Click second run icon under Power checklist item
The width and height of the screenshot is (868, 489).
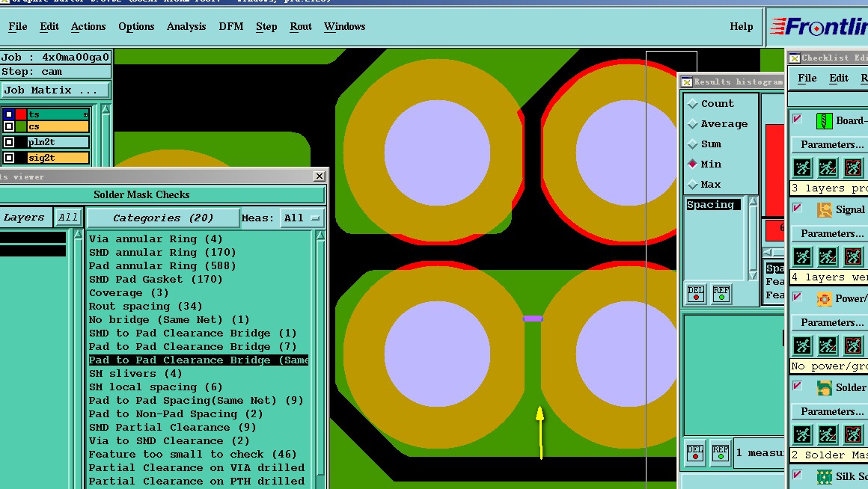(x=828, y=345)
